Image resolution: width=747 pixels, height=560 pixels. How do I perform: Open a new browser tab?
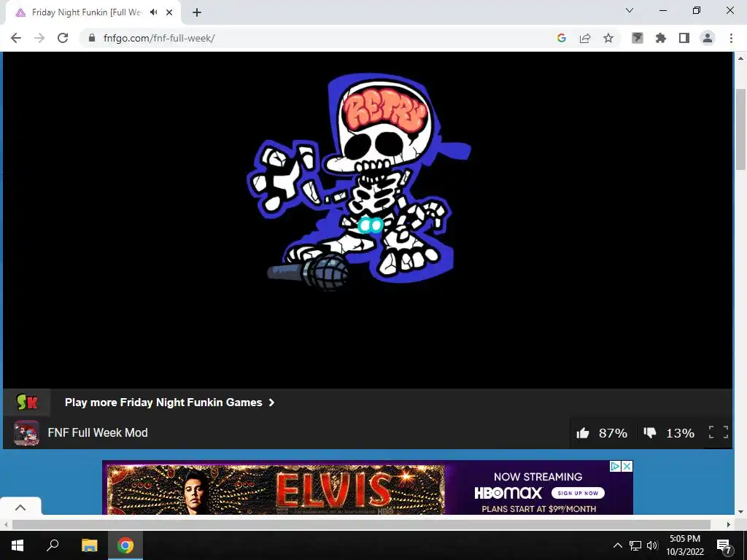tap(197, 12)
